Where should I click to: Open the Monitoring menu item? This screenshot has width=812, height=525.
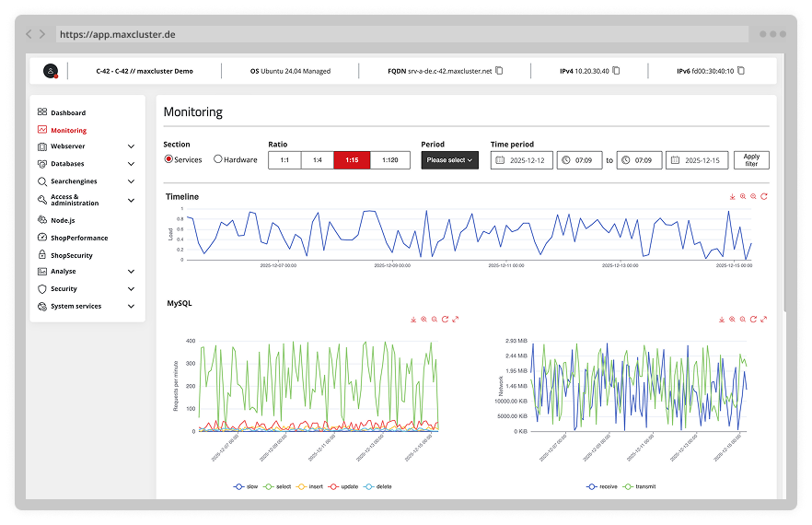(x=68, y=130)
